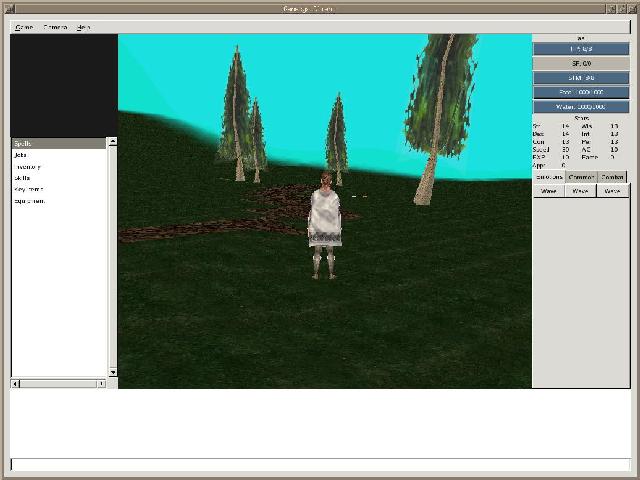Screen dimensions: 640x480
Task: Click the list's scroll-left arrow
Action: point(15,383)
